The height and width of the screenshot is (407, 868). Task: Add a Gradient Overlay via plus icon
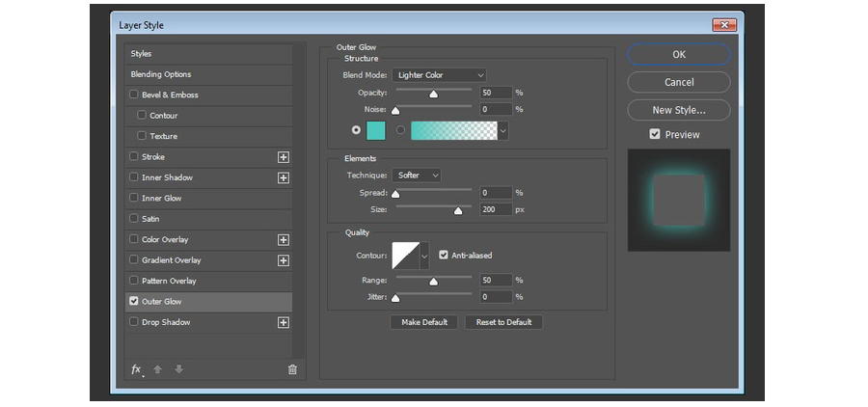[x=284, y=260]
